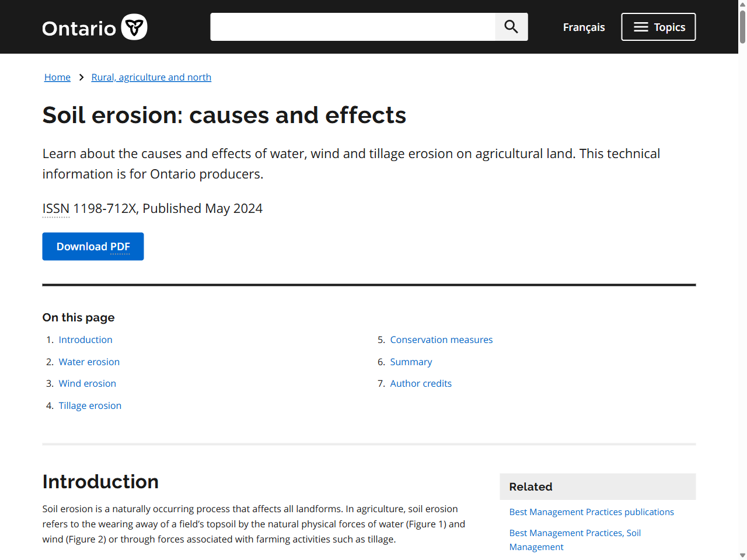
Task: Click the Download PDF button
Action: coord(93,246)
